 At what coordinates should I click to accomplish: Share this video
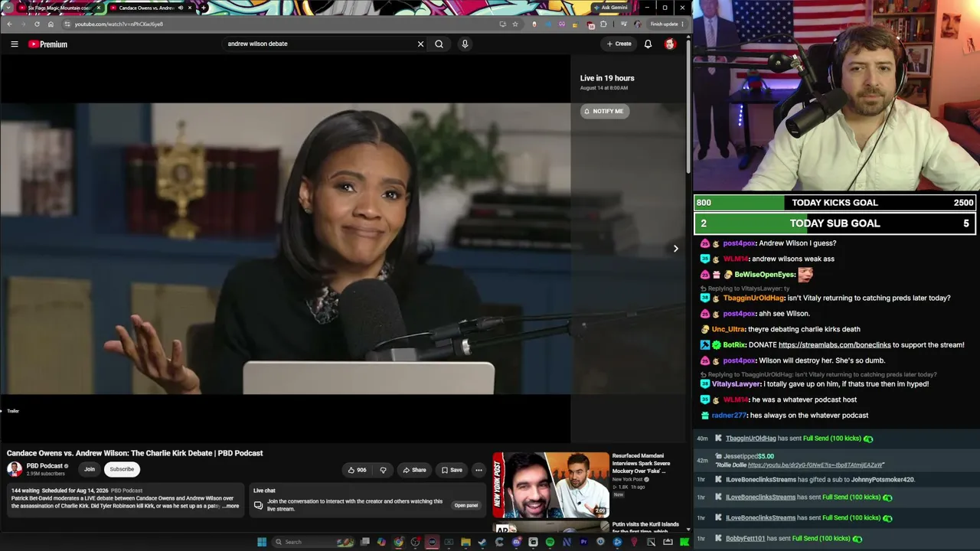click(x=414, y=470)
